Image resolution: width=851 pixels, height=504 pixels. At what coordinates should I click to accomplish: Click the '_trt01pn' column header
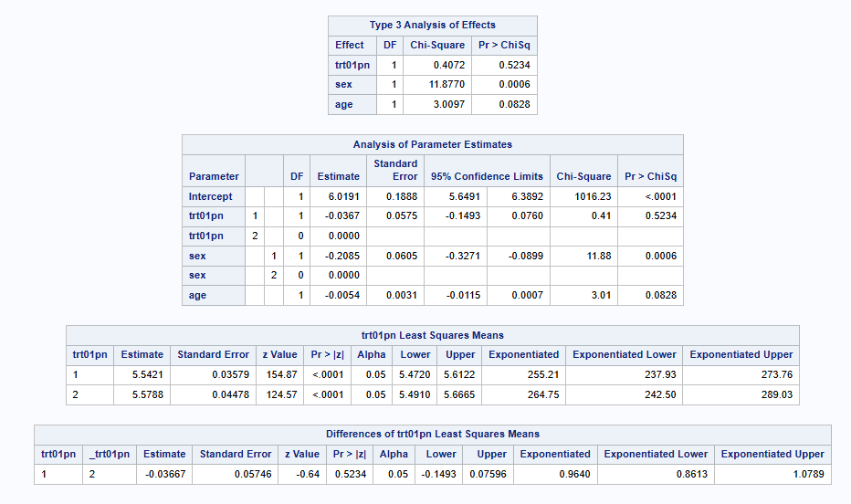110,454
